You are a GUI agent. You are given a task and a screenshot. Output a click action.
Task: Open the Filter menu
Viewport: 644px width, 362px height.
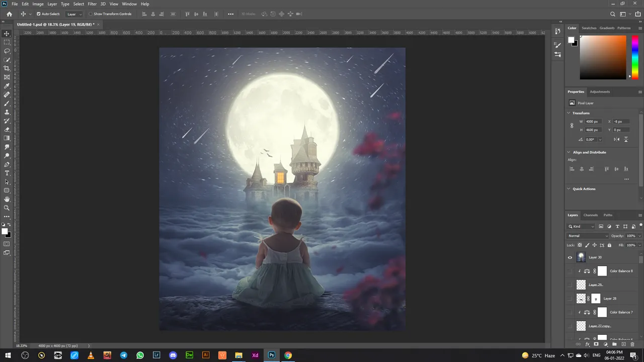click(x=92, y=4)
